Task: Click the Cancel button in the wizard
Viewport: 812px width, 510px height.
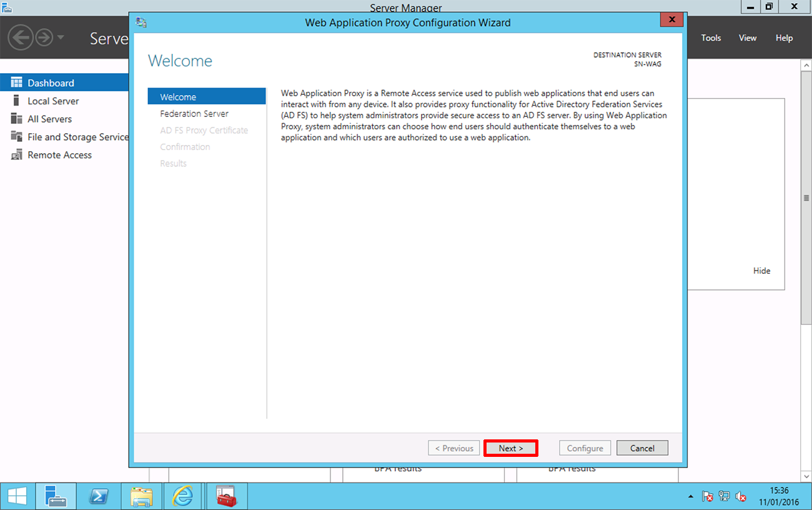Action: coord(642,448)
